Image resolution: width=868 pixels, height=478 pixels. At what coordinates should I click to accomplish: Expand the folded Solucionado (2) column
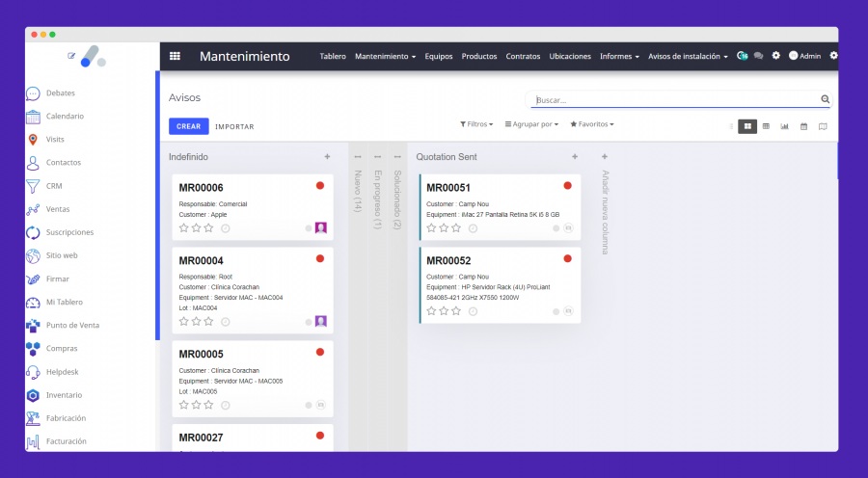click(x=397, y=199)
